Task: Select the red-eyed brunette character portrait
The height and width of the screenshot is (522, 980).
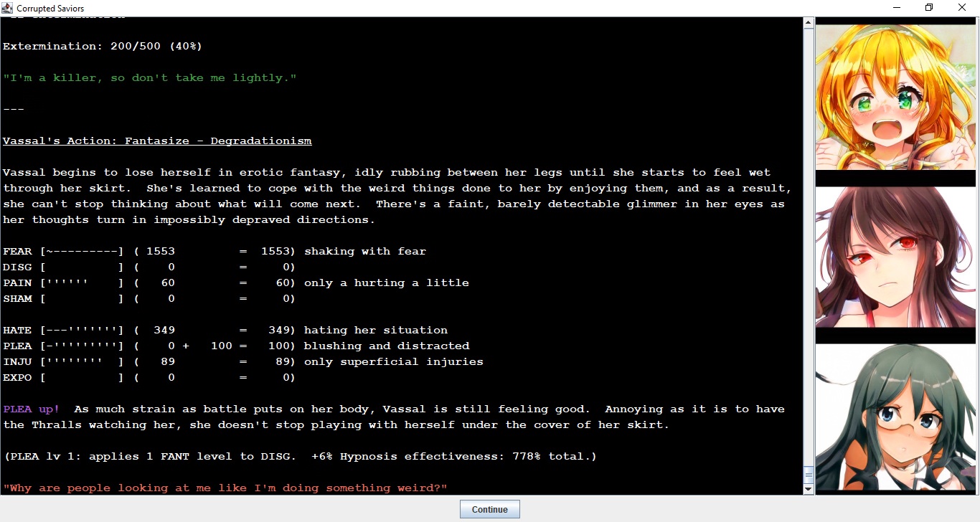Action: coord(895,257)
